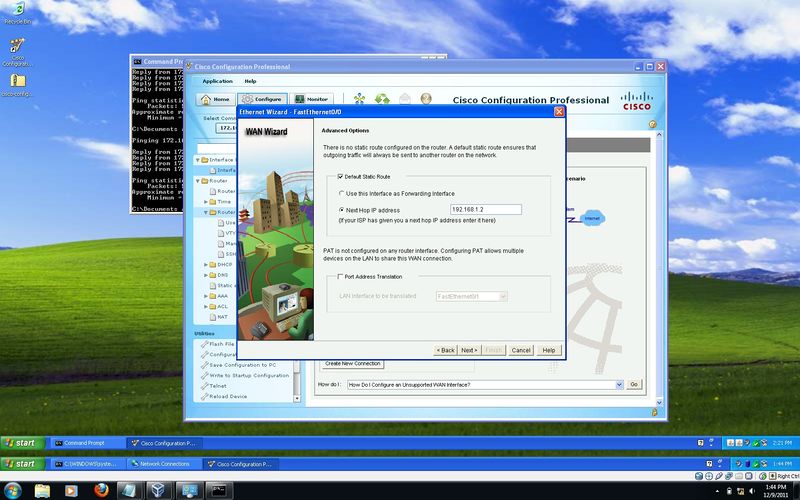The image size is (800, 500).
Task: Click the Next button in the wizard
Action: (x=469, y=351)
